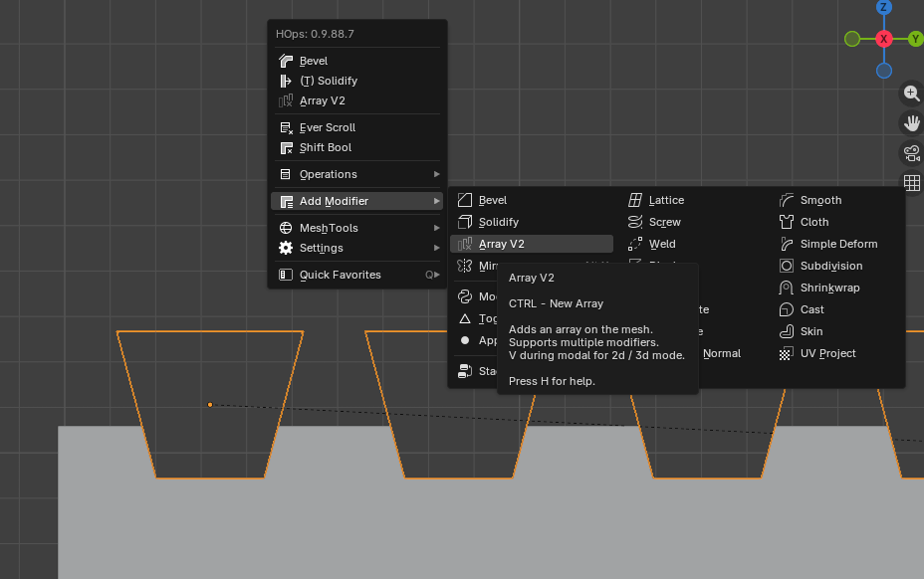Click the hollow blue negative Z axis circle
The width and height of the screenshot is (924, 579).
[883, 71]
